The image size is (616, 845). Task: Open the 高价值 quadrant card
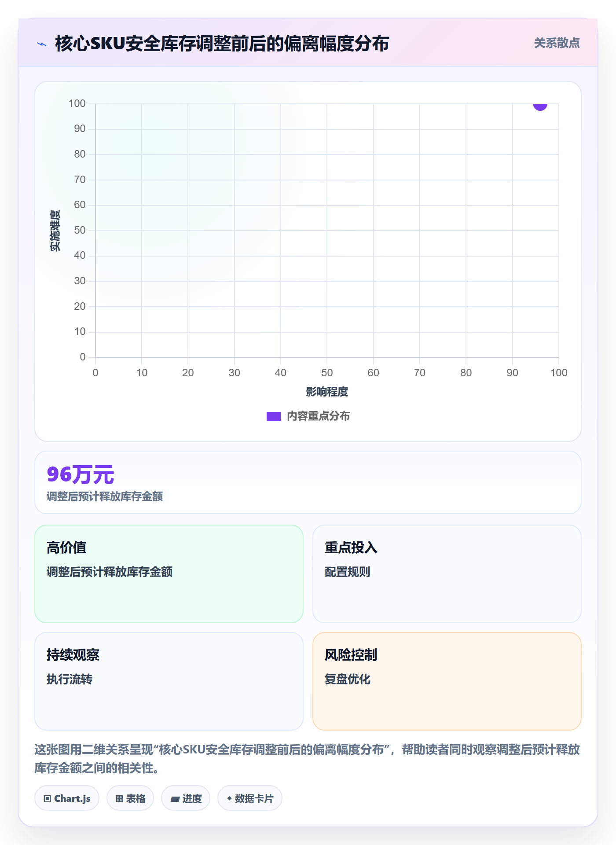click(169, 573)
